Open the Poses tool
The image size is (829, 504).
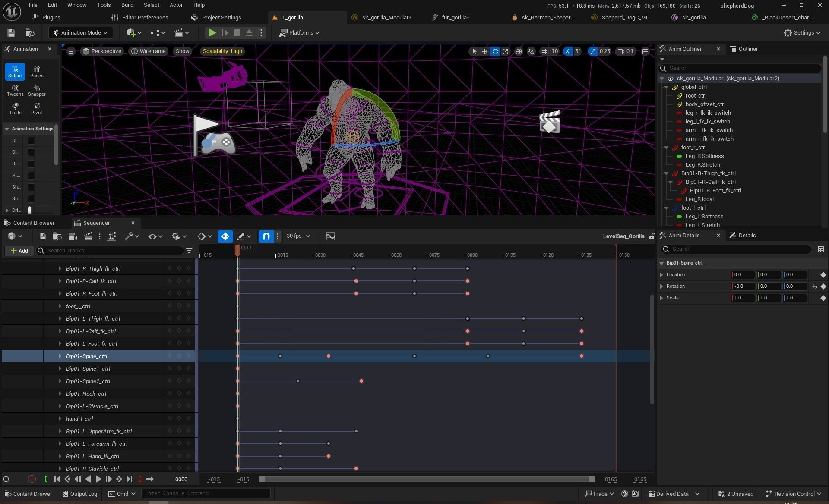37,71
